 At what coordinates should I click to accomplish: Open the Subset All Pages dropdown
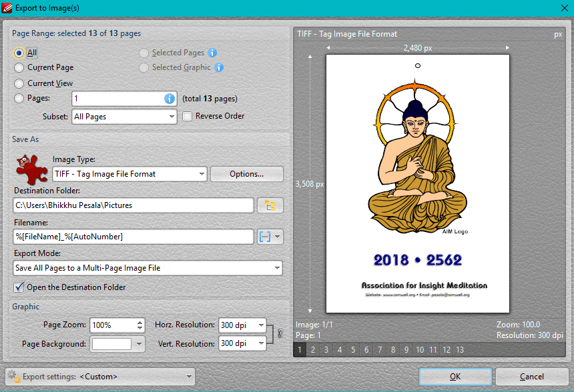[x=123, y=117]
